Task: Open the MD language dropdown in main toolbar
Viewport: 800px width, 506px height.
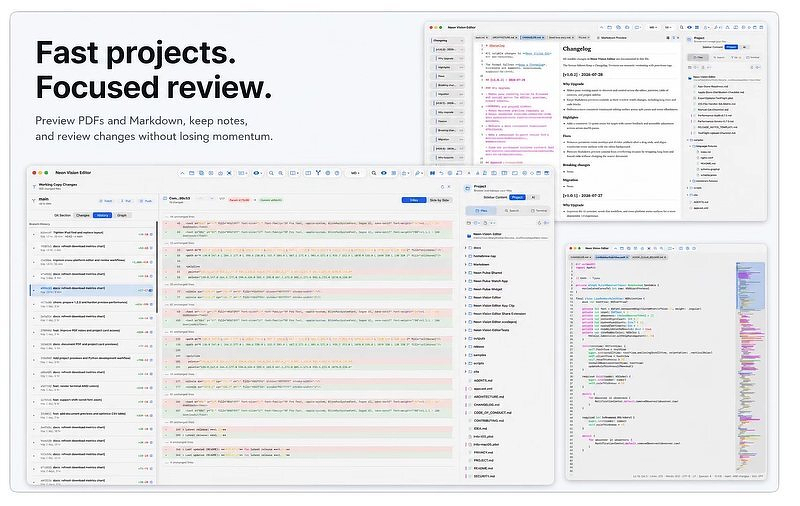Action: (354, 173)
